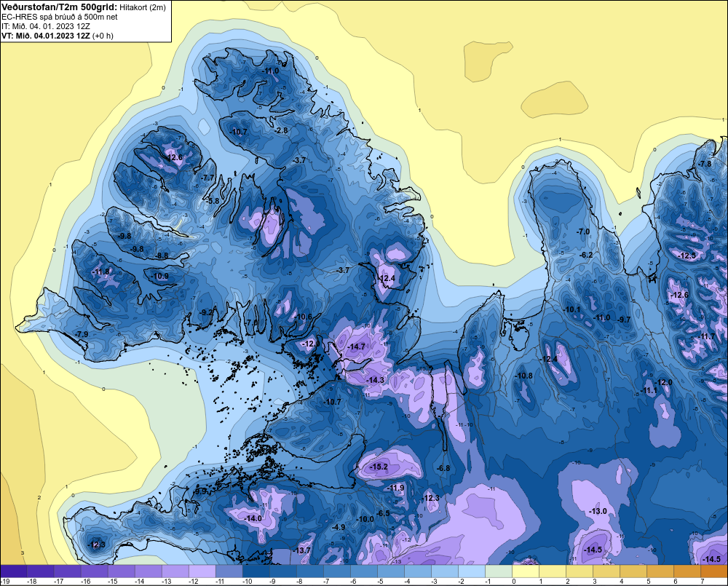728x586 pixels.
Task: Click the -13.0 temperature label
Action: coord(598,511)
